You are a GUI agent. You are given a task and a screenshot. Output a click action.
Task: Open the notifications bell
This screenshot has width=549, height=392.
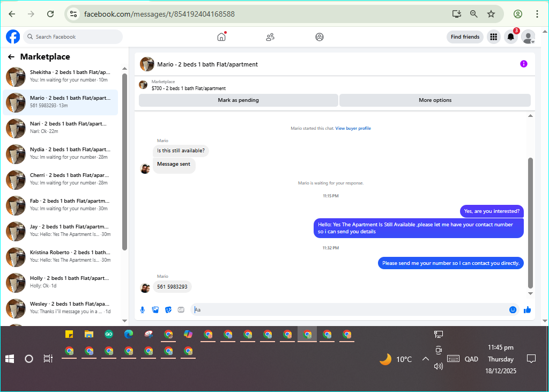tap(511, 37)
